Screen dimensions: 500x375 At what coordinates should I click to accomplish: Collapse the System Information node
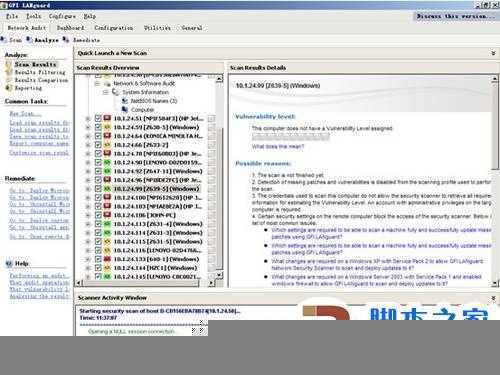(106, 92)
